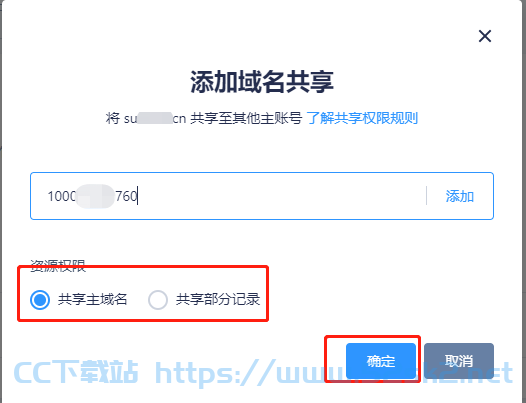Click the 添加 button inside the input box
Screen dimensions: 526x403
point(460,196)
